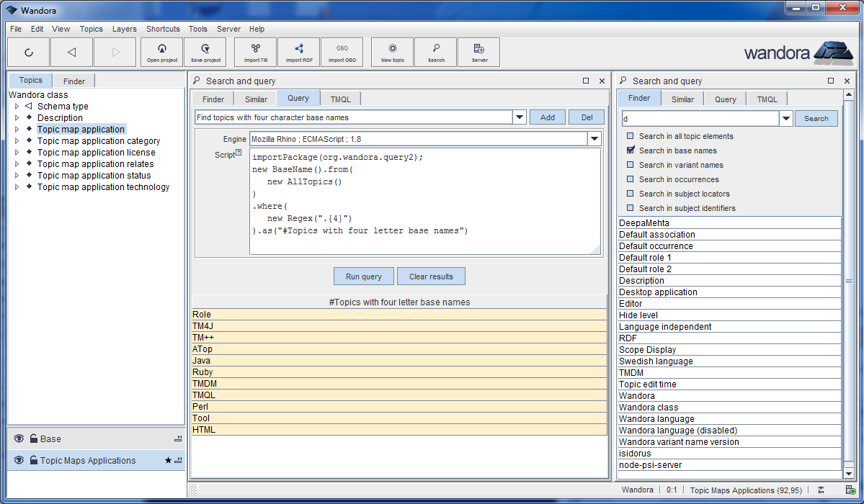Click the Finder search text field
This screenshot has height=504, width=864.
click(x=700, y=119)
